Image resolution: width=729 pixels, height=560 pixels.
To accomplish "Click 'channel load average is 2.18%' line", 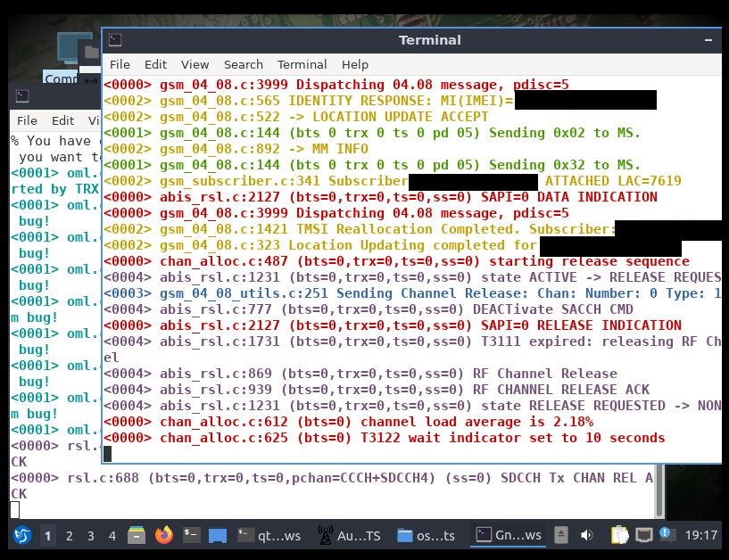I will [348, 422].
